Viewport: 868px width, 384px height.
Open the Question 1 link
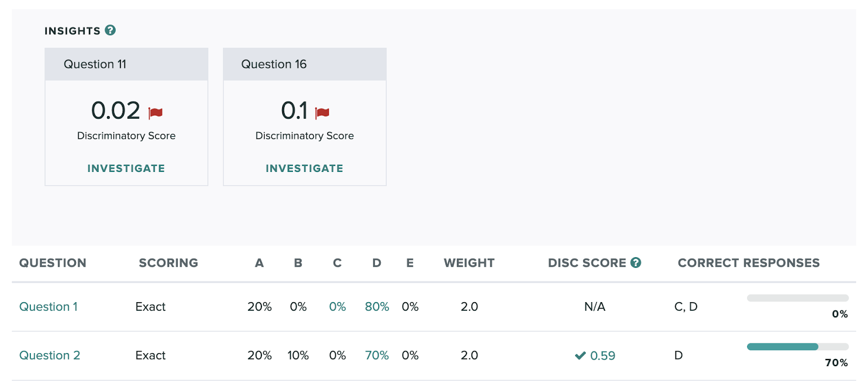[x=48, y=306]
